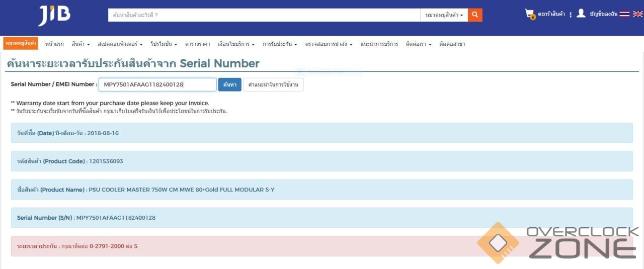644x269 pixels.
Task: Open ตารางราคา price table
Action: (x=198, y=44)
